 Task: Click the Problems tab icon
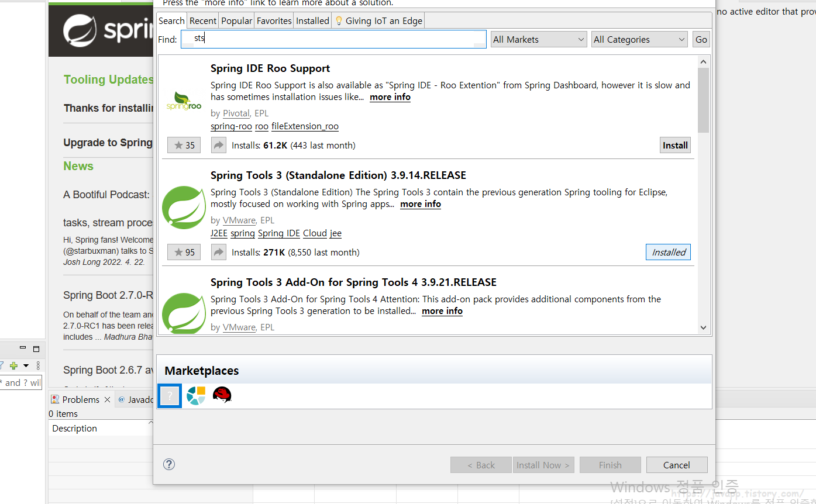pos(55,399)
